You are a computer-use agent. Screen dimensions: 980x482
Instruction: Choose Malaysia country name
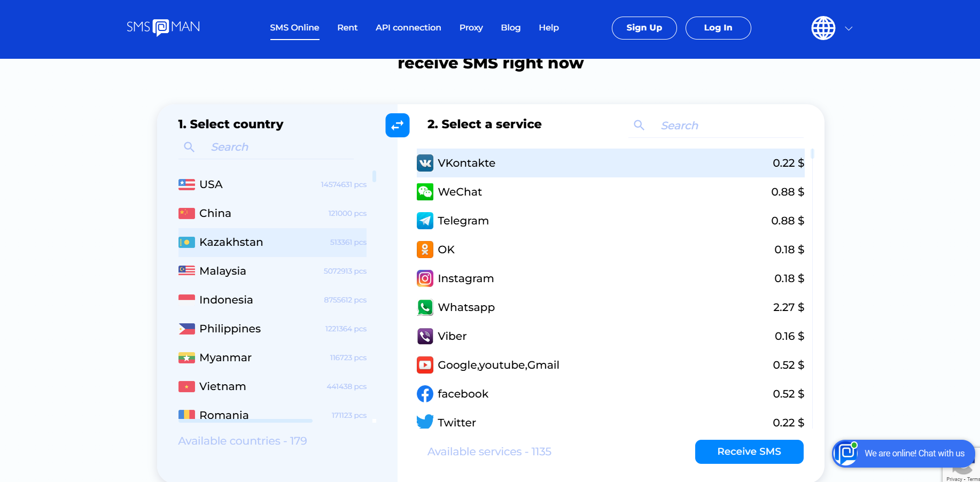[x=223, y=271]
